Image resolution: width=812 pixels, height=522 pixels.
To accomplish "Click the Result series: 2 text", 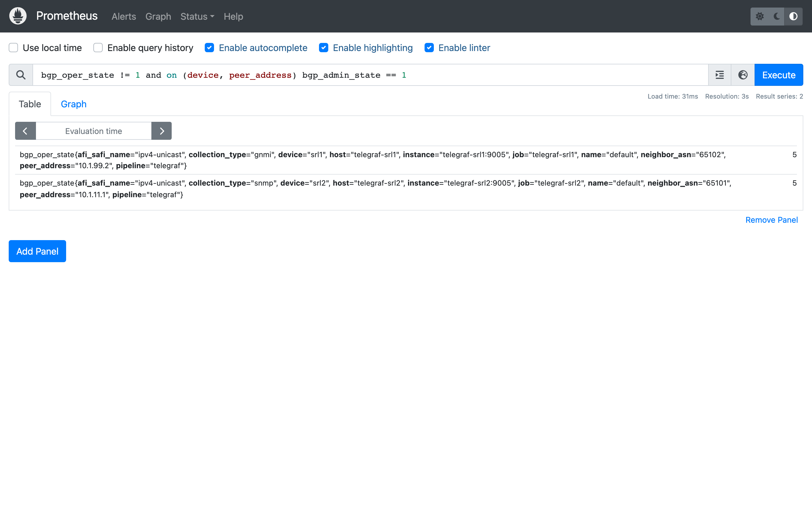I will pyautogui.click(x=780, y=96).
